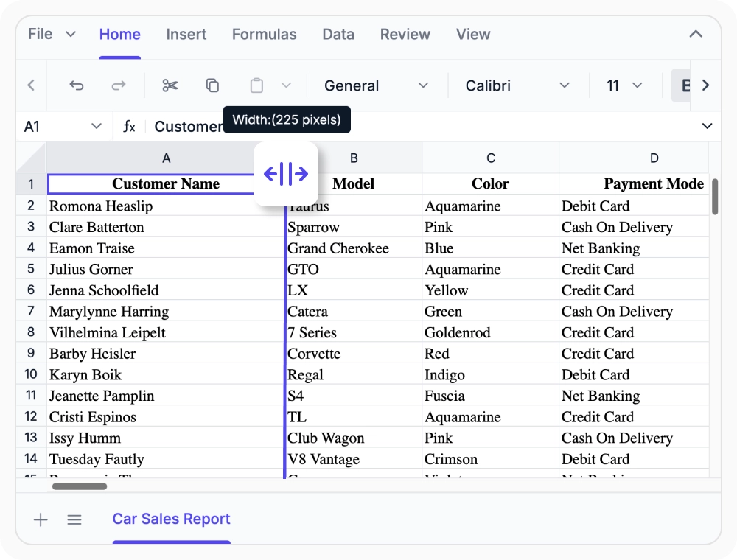Select column C header
Image resolution: width=737 pixels, height=560 pixels.
pyautogui.click(x=491, y=158)
